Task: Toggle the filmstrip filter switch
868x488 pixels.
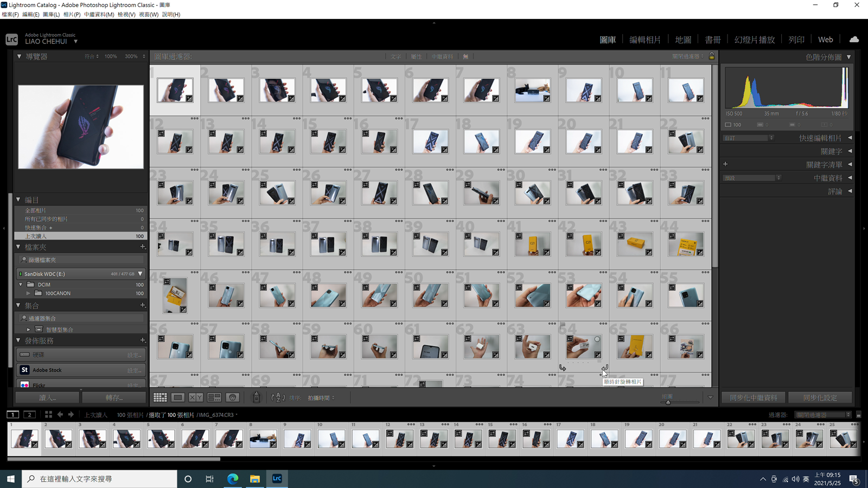Action: [858, 415]
